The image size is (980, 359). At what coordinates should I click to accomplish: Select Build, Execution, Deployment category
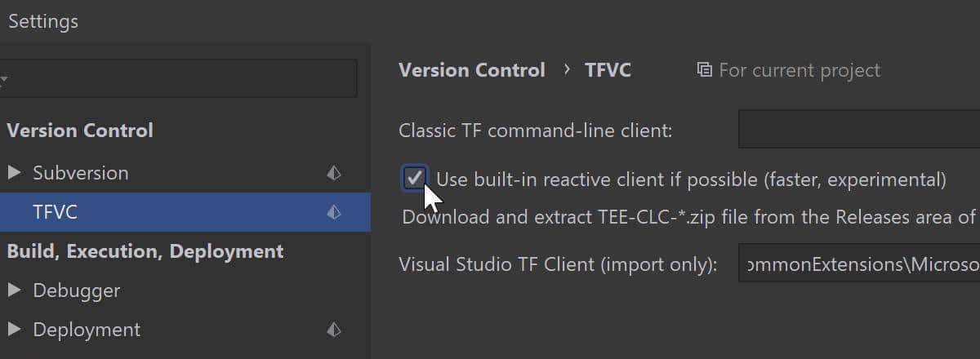(x=145, y=251)
